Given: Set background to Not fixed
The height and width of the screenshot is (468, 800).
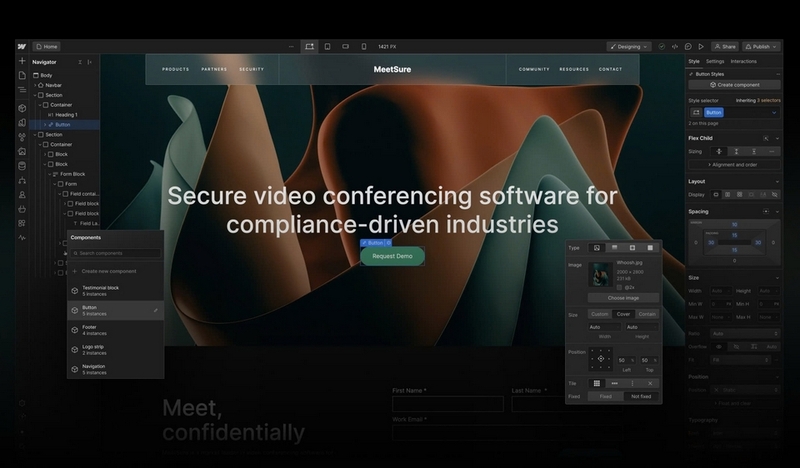Looking at the screenshot, I should [x=641, y=396].
